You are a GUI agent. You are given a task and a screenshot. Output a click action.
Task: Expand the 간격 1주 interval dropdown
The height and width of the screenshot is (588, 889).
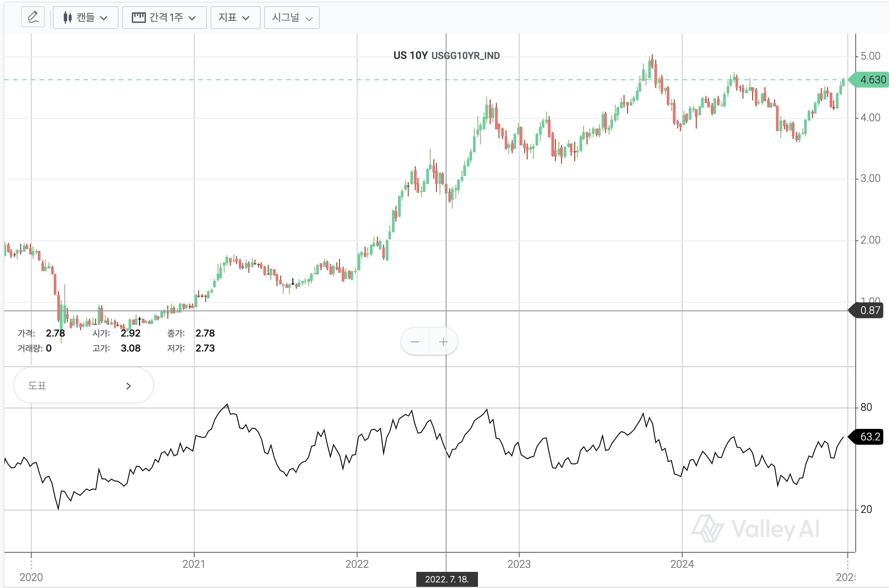[164, 17]
